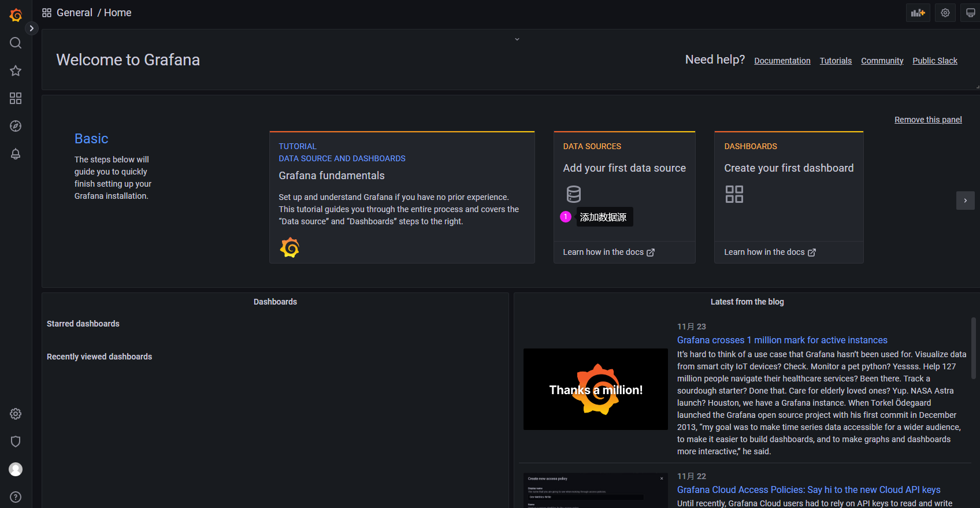Open the search dashboards icon
980x508 pixels.
click(x=16, y=43)
